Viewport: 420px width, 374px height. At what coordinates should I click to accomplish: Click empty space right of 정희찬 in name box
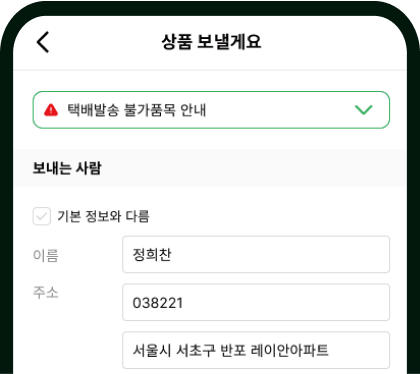tap(280, 254)
